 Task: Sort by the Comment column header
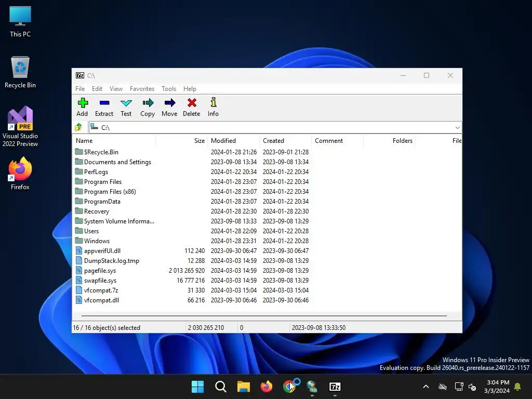pos(338,140)
